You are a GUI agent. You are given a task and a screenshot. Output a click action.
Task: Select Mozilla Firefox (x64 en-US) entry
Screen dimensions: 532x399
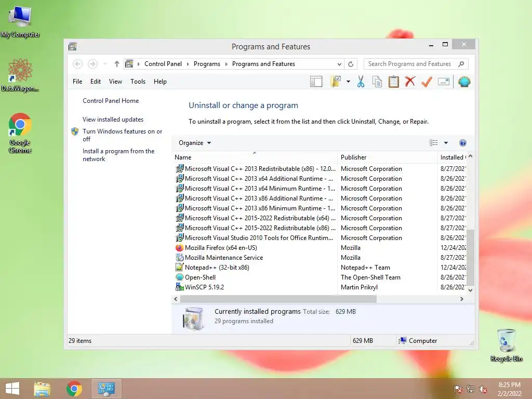221,248
